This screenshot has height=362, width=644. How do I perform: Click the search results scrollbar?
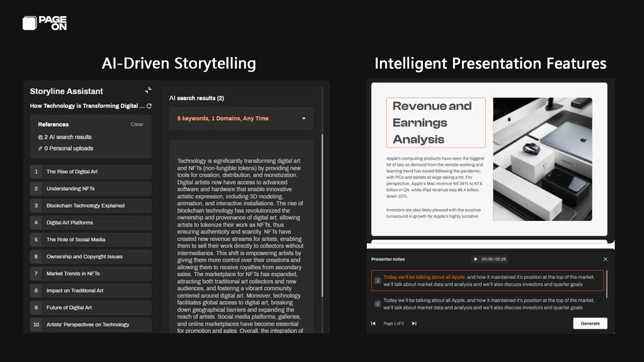pos(322,215)
